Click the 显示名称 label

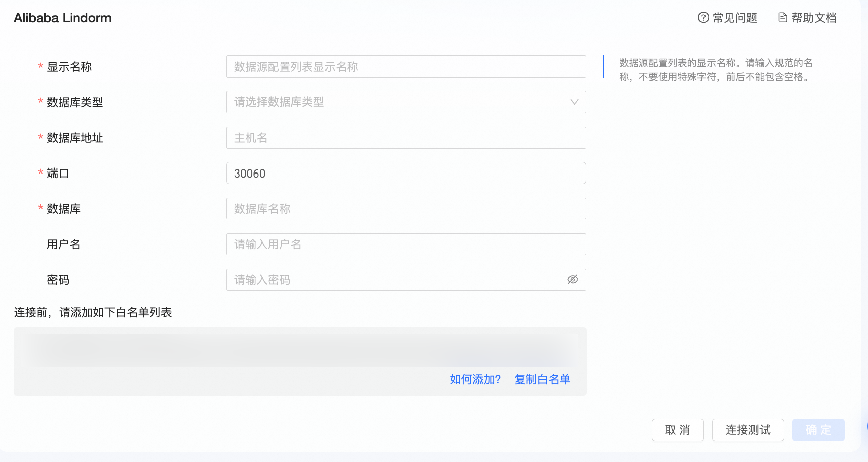70,67
